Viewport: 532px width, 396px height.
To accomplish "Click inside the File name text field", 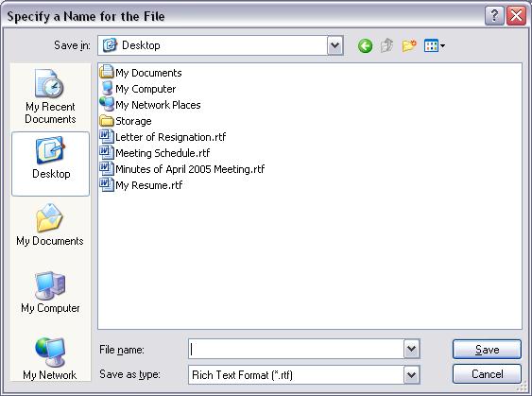I will (296, 349).
